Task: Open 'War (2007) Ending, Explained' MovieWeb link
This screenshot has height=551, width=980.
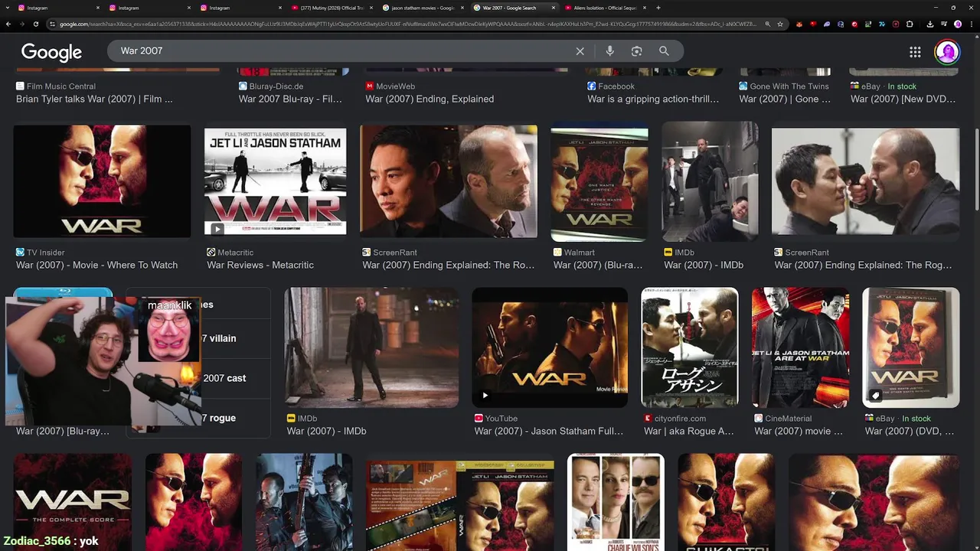Action: (x=430, y=99)
